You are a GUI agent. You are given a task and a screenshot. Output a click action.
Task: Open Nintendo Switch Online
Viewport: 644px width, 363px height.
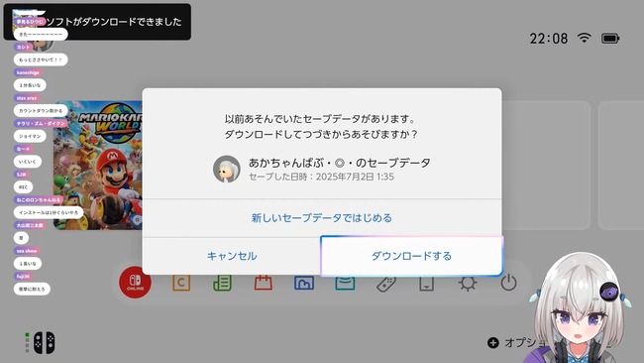(135, 282)
